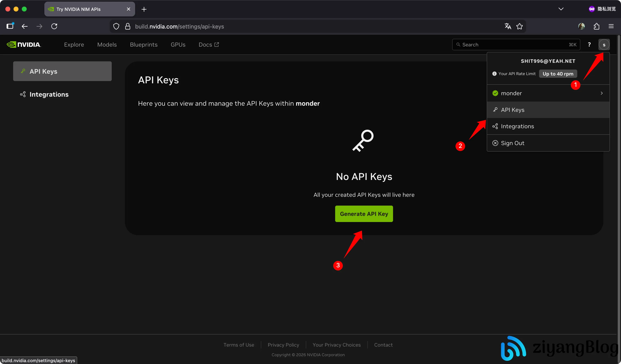
Task: Open the browser hamburger menu
Action: coord(612,26)
